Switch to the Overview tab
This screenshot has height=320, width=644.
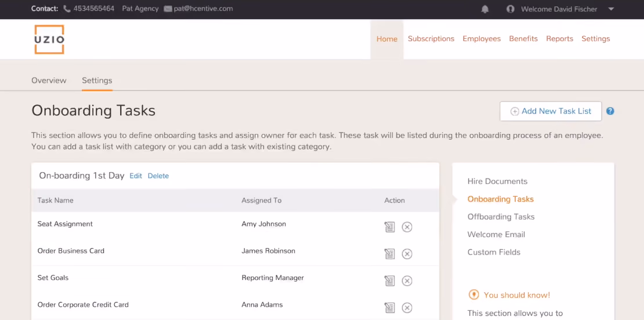tap(49, 81)
